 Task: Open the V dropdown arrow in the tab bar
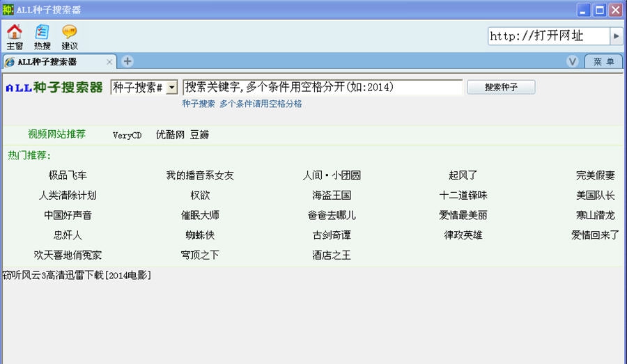point(572,61)
